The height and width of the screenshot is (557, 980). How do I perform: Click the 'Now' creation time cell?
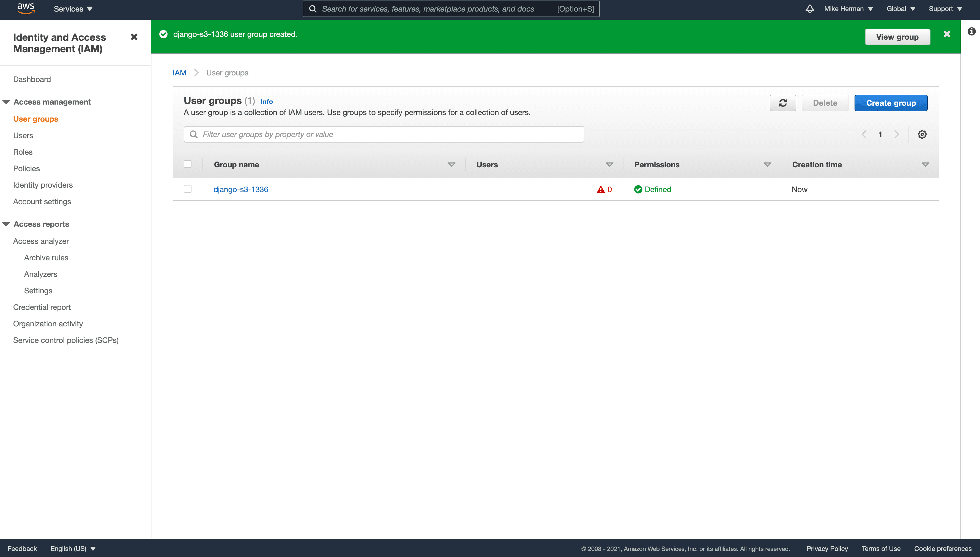tap(799, 189)
